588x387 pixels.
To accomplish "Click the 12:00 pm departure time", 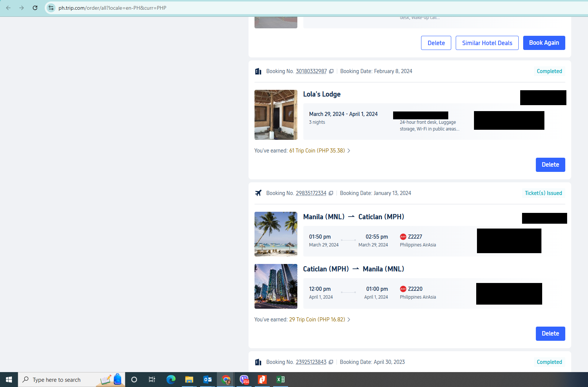I will click(320, 289).
